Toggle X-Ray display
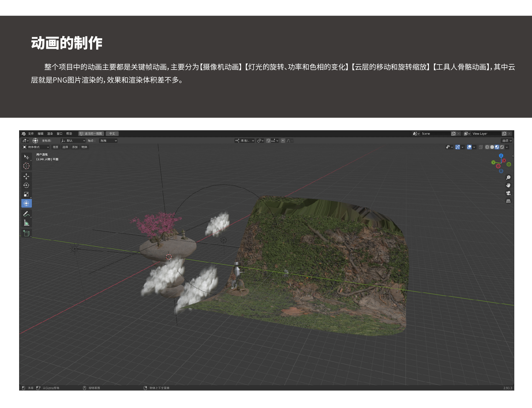This screenshot has width=532, height=408. coord(481,147)
